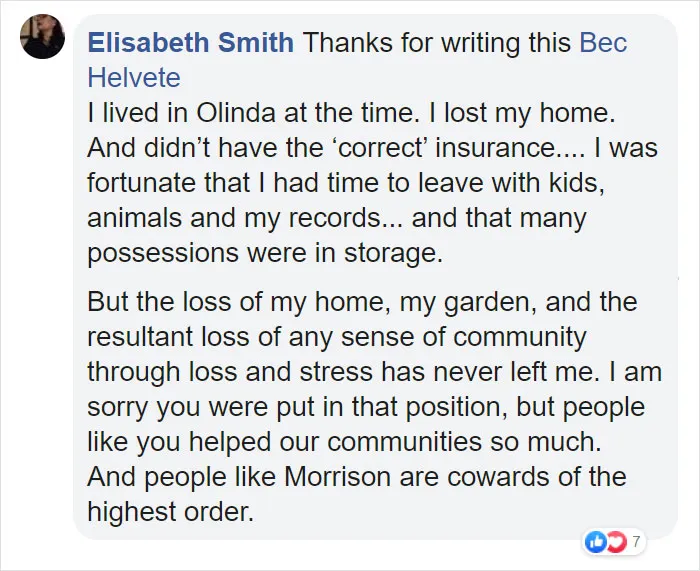Click the red heart Love reaction icon
700x571 pixels.
coord(617,542)
